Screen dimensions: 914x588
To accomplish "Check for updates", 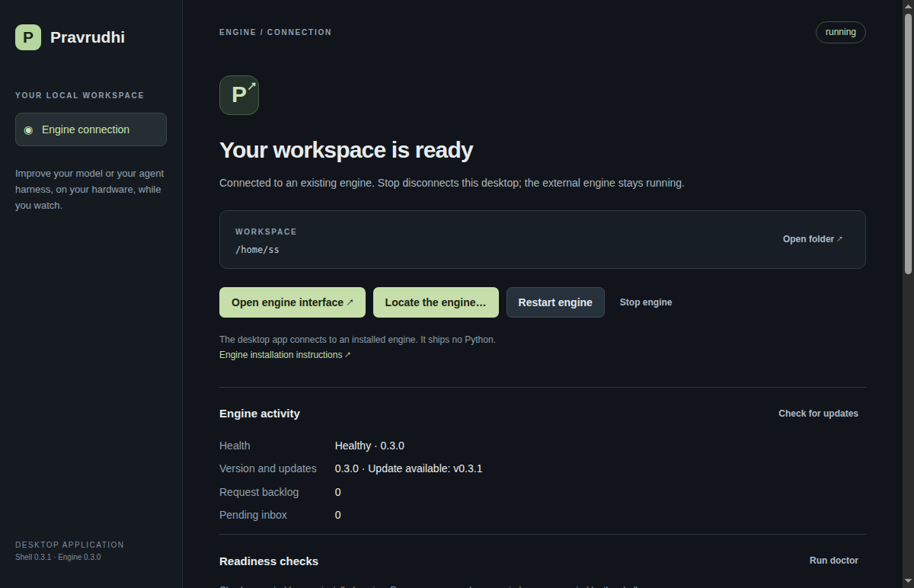I will [x=818, y=414].
